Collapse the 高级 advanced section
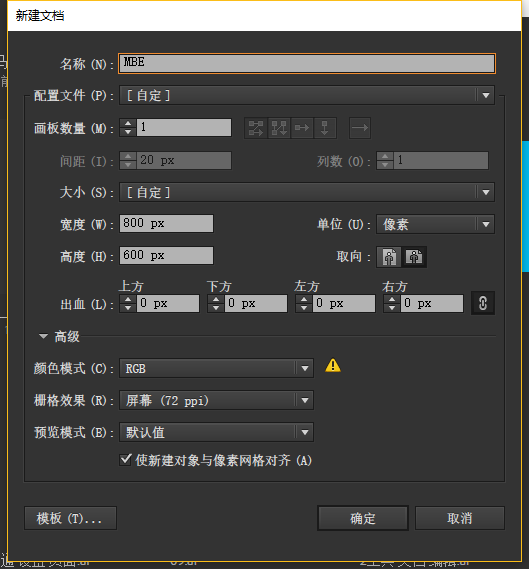 [x=44, y=336]
